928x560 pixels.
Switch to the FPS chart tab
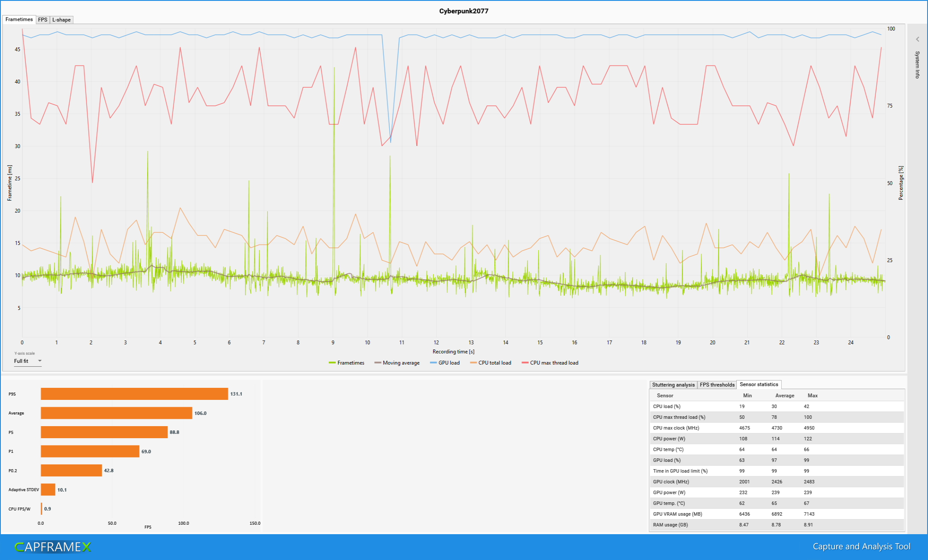tap(43, 20)
